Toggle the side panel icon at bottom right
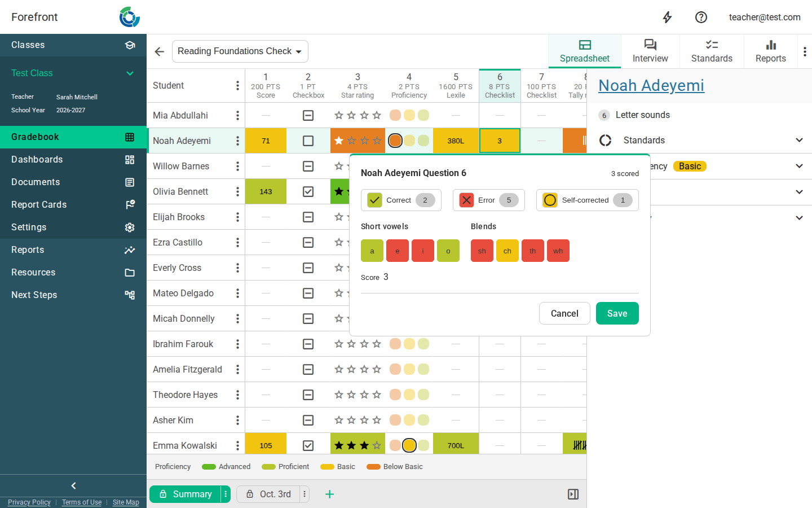The height and width of the screenshot is (508, 812). (x=573, y=494)
